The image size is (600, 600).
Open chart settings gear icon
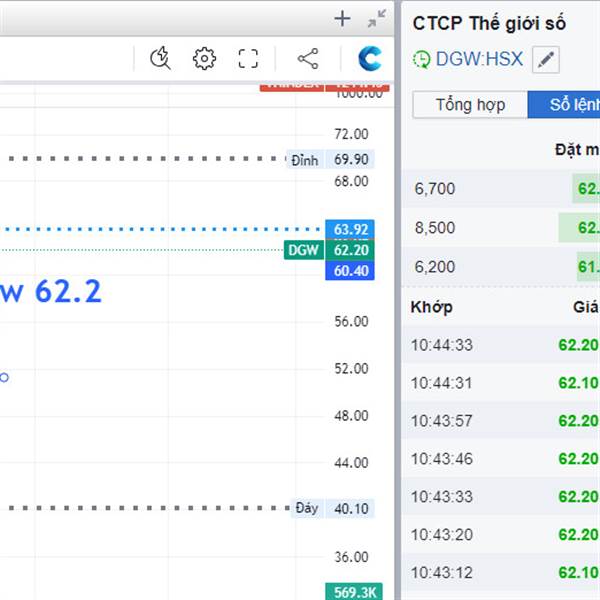point(204,59)
